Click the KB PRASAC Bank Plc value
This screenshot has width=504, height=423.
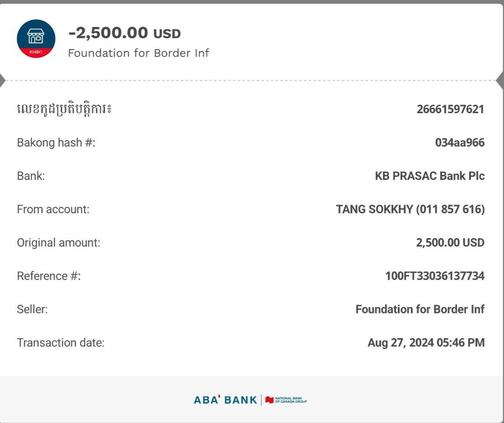coord(430,176)
